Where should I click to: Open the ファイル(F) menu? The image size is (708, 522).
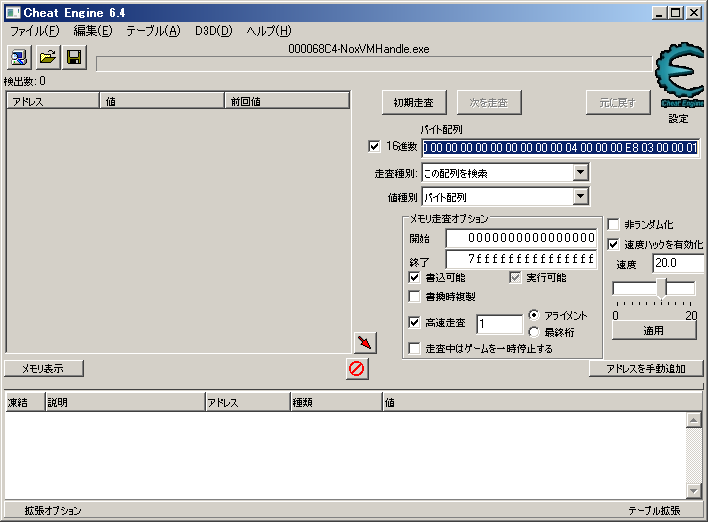point(35,31)
